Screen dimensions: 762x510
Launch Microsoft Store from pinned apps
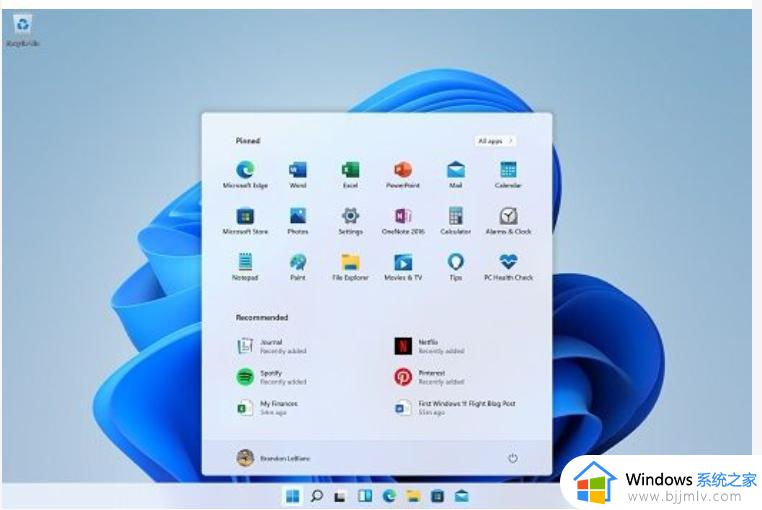point(245,221)
